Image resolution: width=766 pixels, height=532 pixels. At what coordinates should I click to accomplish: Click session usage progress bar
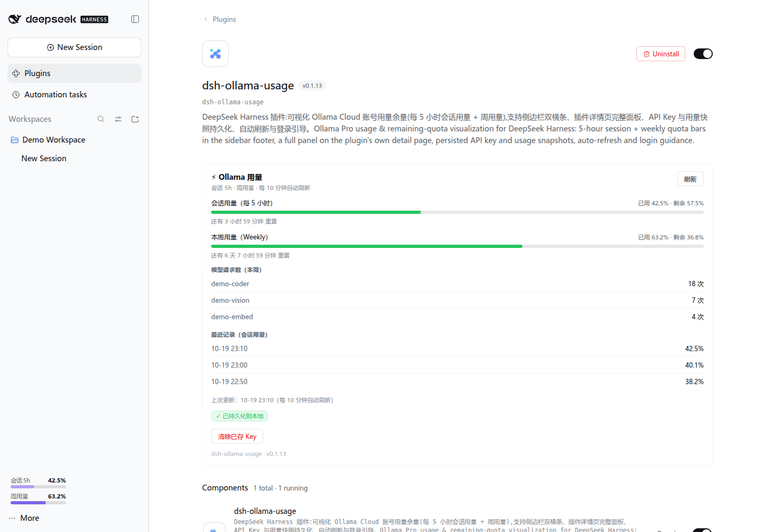[457, 212]
